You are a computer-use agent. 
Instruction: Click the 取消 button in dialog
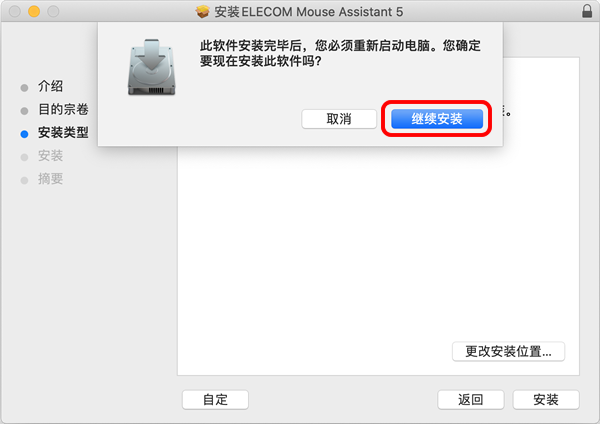(x=339, y=119)
